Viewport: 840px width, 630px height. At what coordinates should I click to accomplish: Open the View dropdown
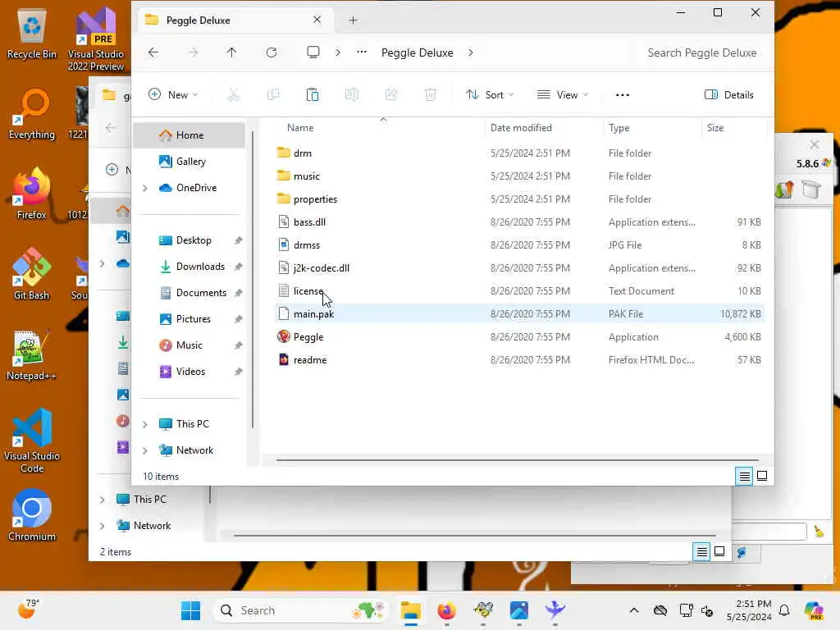pos(563,95)
